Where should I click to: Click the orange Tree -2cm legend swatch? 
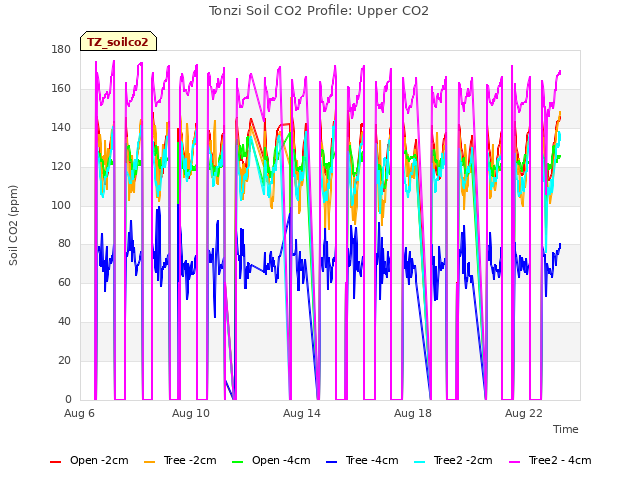coord(150,462)
